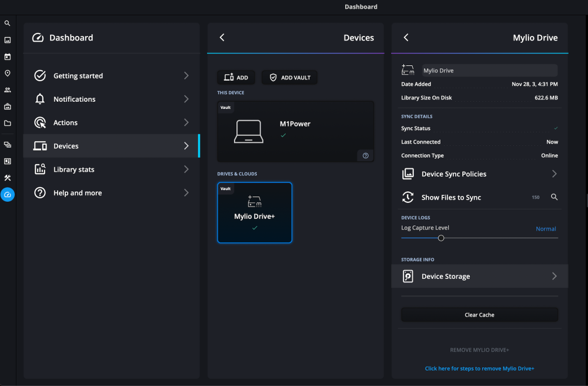The width and height of the screenshot is (588, 386).
Task: Click the M1Power laptop icon
Action: [249, 131]
